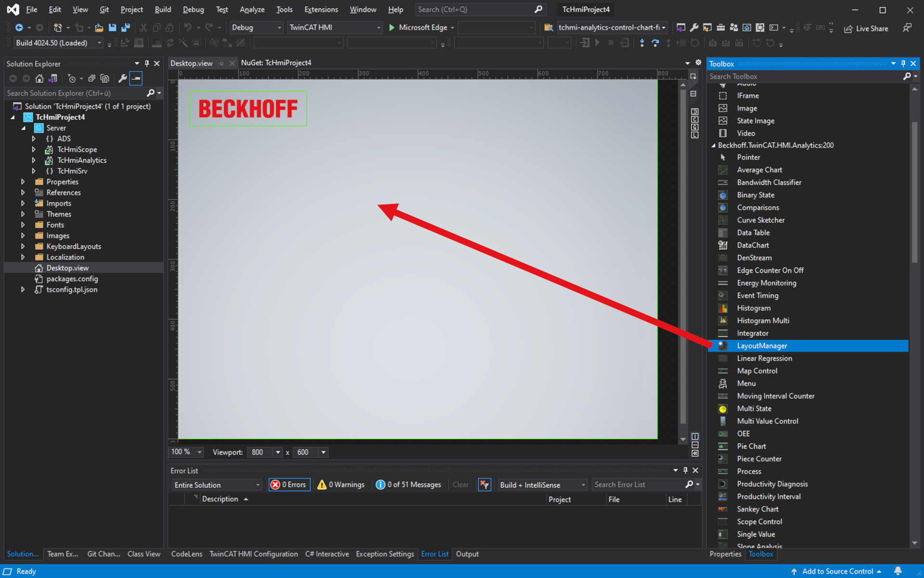The width and height of the screenshot is (924, 578).
Task: Switch to the NuGet: TcHmiProject4 tab
Action: (x=276, y=63)
